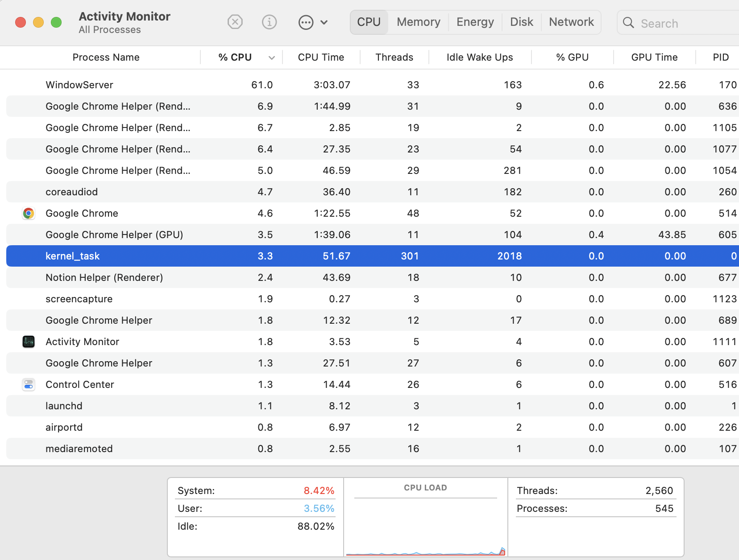
Task: Click the search magnifier icon
Action: pyautogui.click(x=628, y=22)
